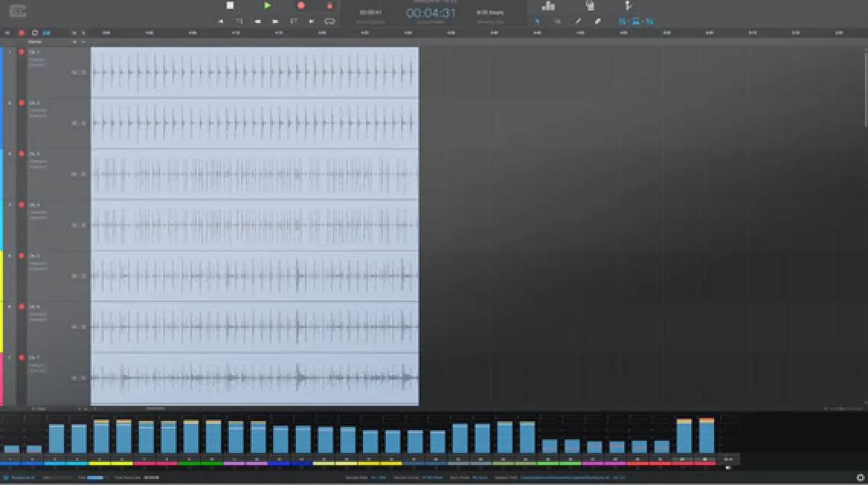Click the rewind transport button
This screenshot has width=868, height=485.
[x=257, y=21]
